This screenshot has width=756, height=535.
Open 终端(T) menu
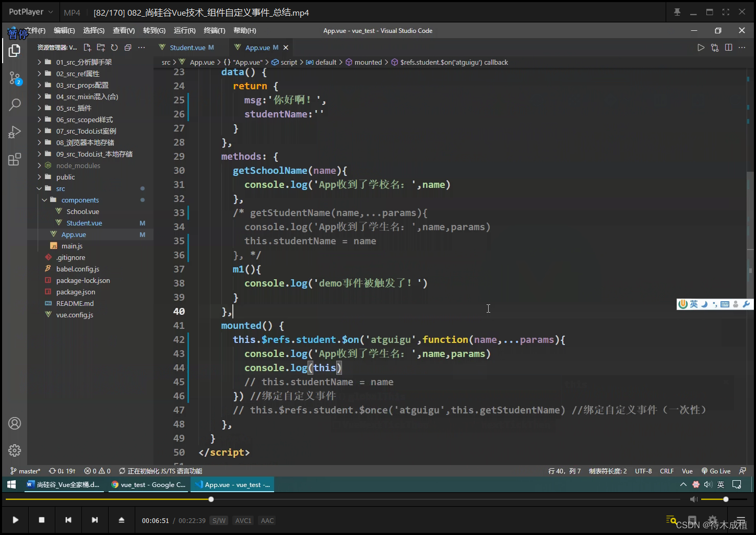point(215,31)
